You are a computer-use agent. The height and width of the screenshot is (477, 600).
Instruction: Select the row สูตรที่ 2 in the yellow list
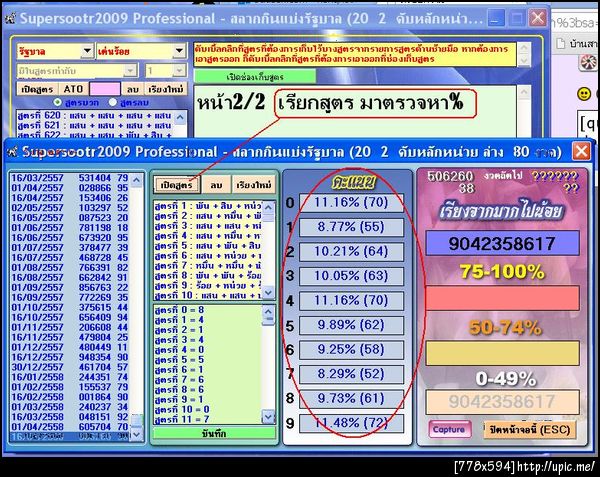(209, 216)
